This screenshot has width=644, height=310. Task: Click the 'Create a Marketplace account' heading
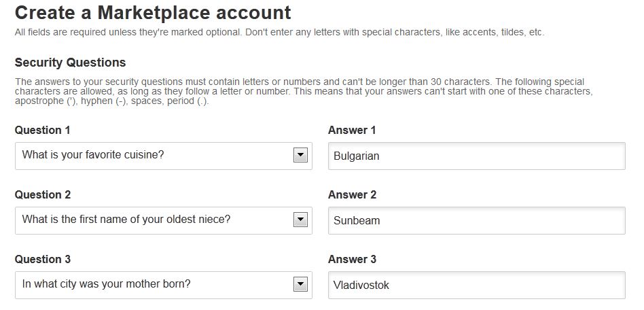(x=153, y=12)
